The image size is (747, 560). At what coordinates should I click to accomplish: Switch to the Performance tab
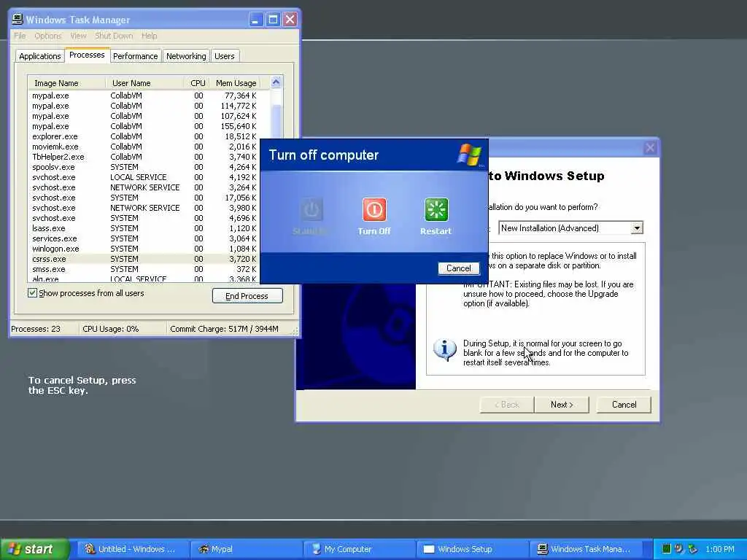135,56
